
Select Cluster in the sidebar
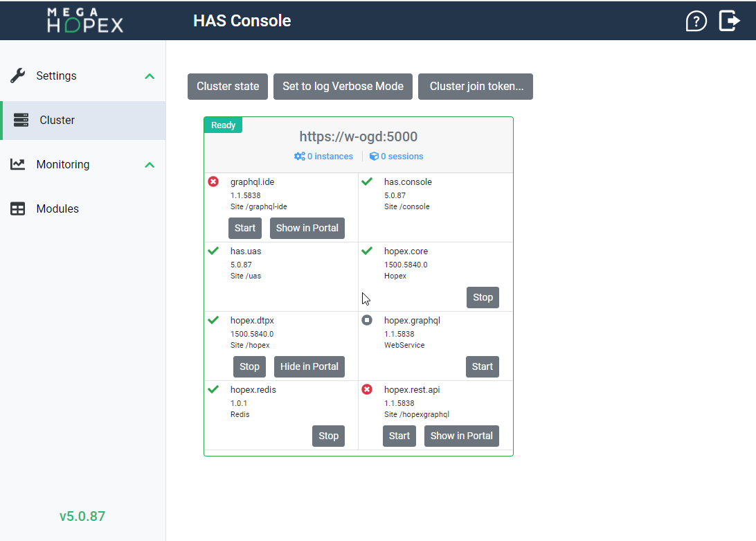[x=57, y=120]
